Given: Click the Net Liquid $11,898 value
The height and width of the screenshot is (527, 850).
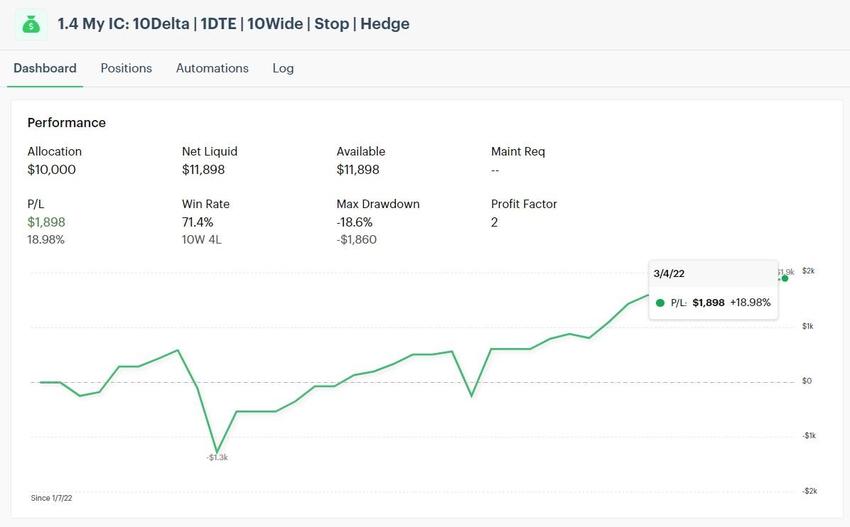Looking at the screenshot, I should (x=203, y=170).
